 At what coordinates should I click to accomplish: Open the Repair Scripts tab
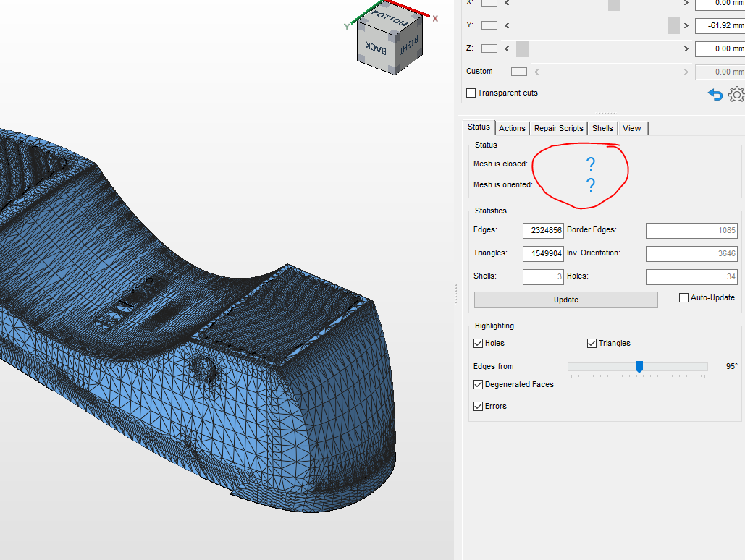(558, 128)
